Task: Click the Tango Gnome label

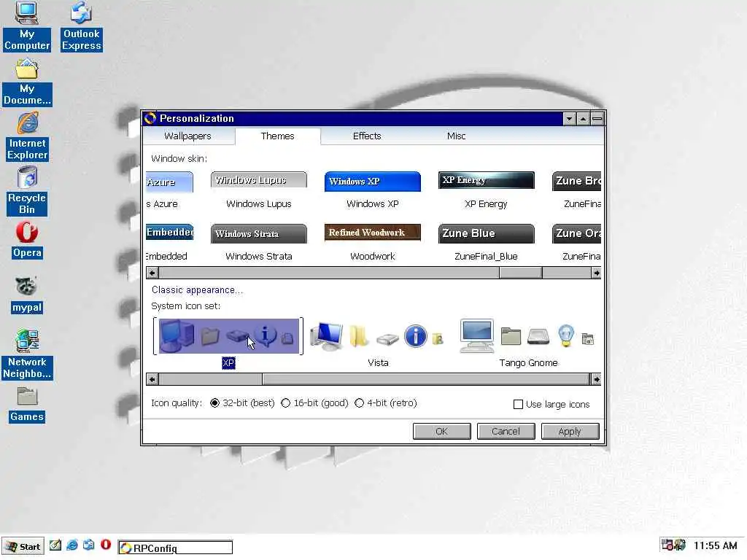Action: (x=528, y=363)
